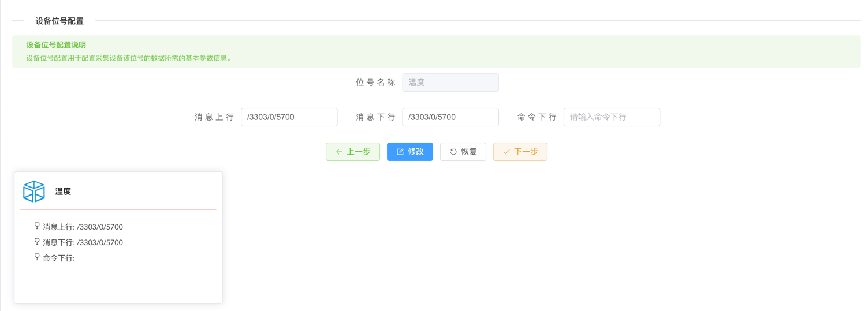
Task: Click the blue cube icon on the 温度 card
Action: (x=34, y=192)
